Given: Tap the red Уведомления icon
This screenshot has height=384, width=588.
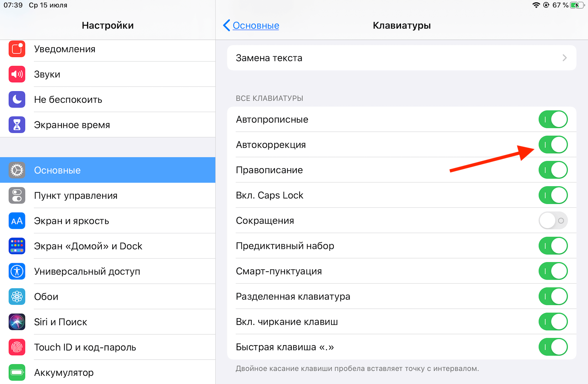Looking at the screenshot, I should click(x=17, y=49).
